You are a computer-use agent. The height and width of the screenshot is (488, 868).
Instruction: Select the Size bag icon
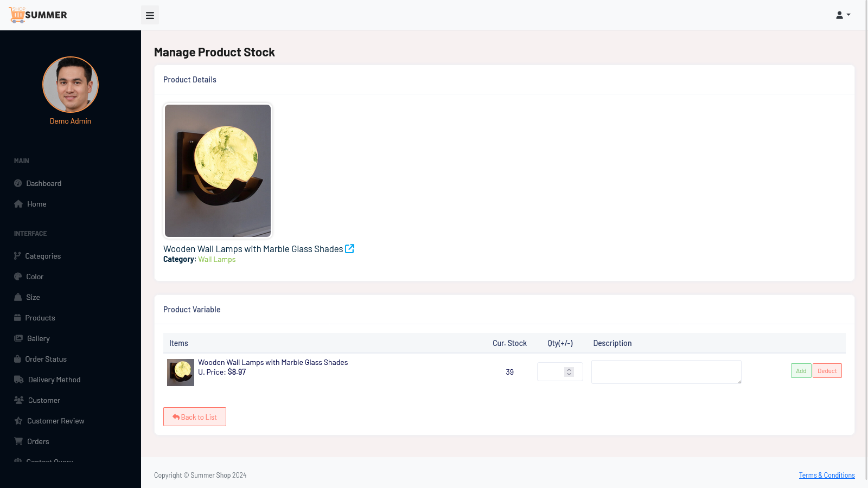18,297
